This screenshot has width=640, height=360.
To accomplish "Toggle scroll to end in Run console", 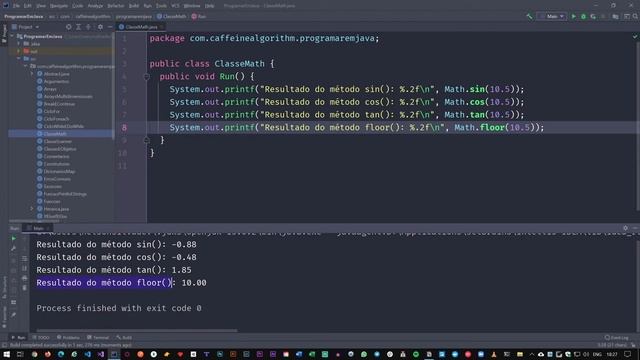I will tap(24, 268).
